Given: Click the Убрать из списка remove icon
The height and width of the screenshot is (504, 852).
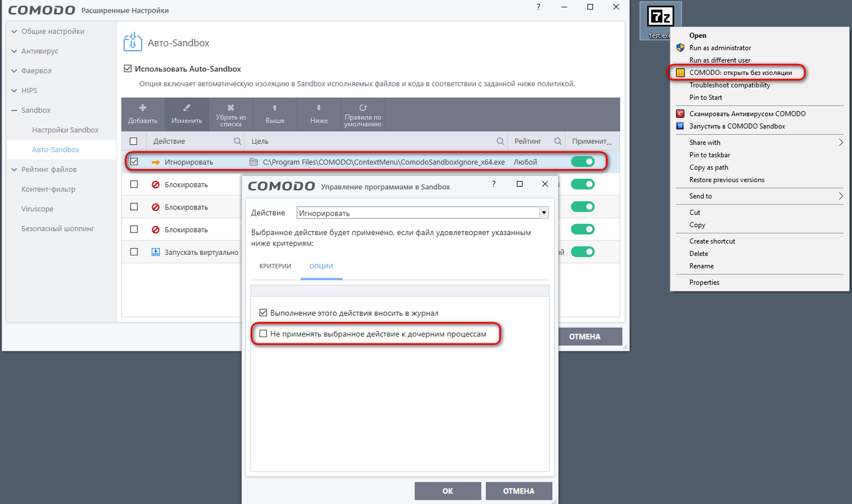Looking at the screenshot, I should 231,108.
